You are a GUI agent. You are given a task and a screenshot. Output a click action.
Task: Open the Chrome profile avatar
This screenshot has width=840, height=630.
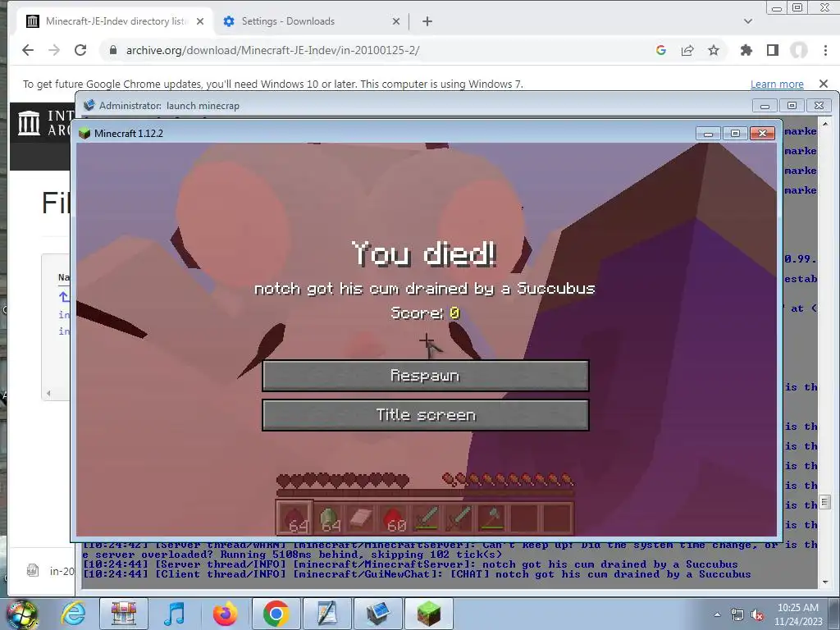pos(799,50)
